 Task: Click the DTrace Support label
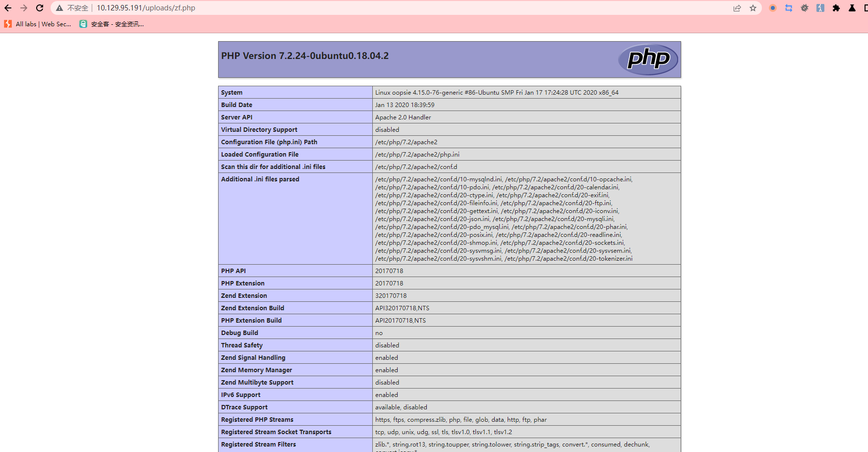[x=244, y=407]
